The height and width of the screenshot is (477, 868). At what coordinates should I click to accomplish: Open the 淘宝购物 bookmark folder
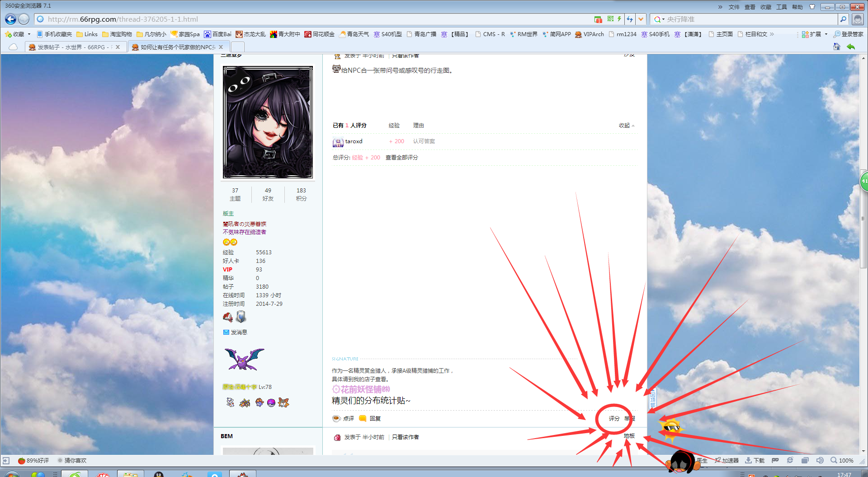pyautogui.click(x=117, y=34)
